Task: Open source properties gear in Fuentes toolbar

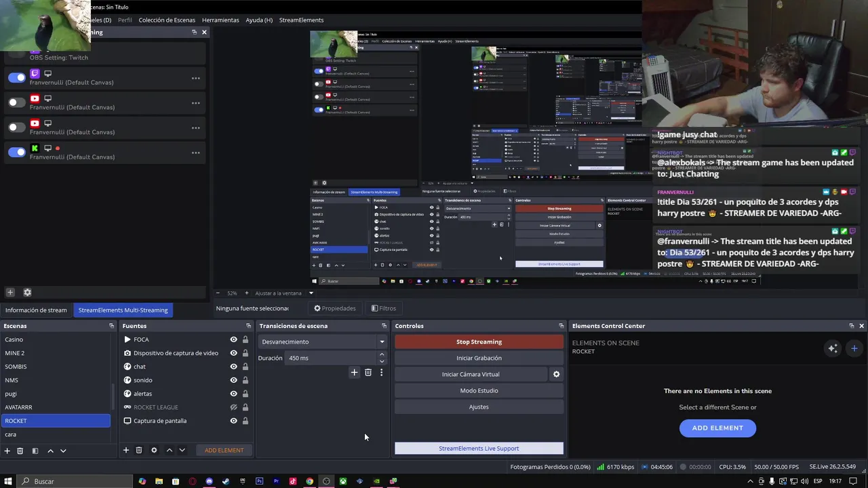Action: (154, 450)
